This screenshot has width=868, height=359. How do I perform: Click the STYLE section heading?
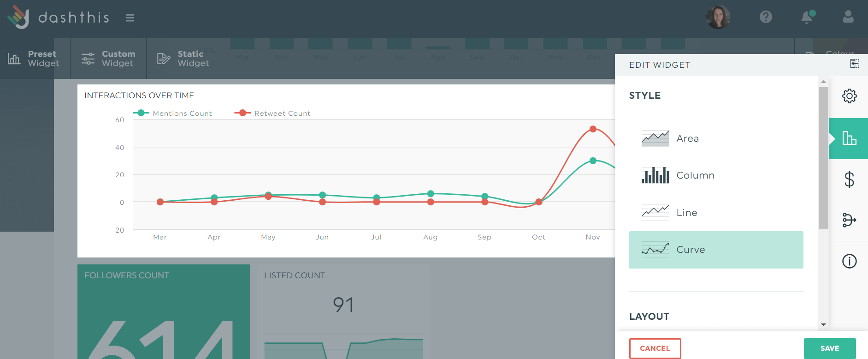[x=645, y=96]
